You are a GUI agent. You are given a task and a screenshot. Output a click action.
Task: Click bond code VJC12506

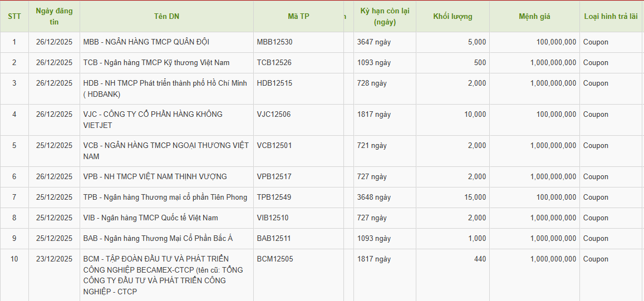pyautogui.click(x=273, y=115)
